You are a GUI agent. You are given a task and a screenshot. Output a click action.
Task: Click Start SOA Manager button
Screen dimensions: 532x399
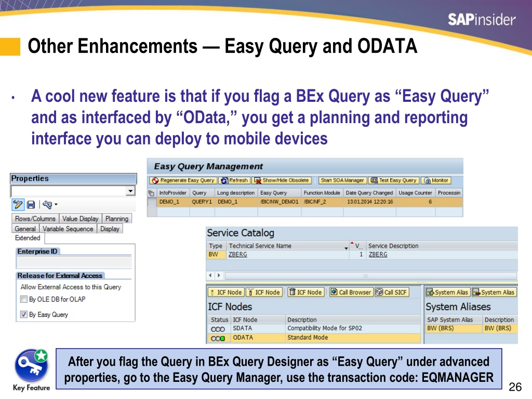pyautogui.click(x=342, y=180)
